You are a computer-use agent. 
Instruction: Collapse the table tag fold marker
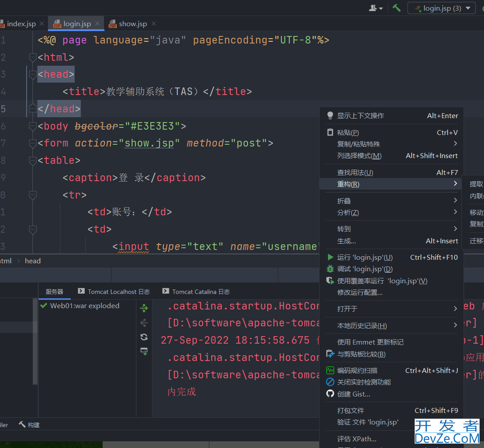(32, 160)
